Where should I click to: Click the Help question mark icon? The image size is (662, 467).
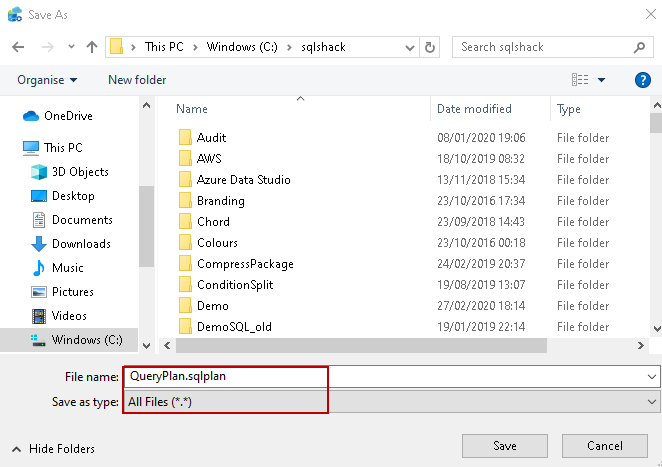click(643, 80)
